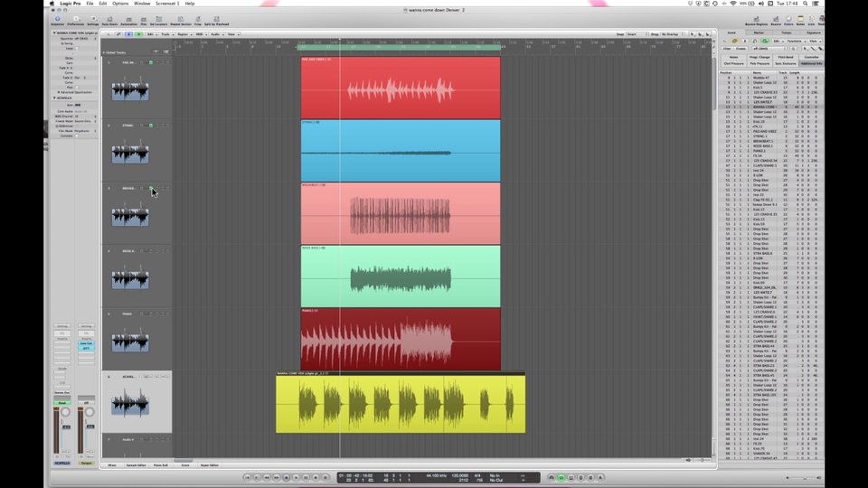This screenshot has height=488, width=868.
Task: Toggle the blue catch playhead button
Action: point(128,34)
